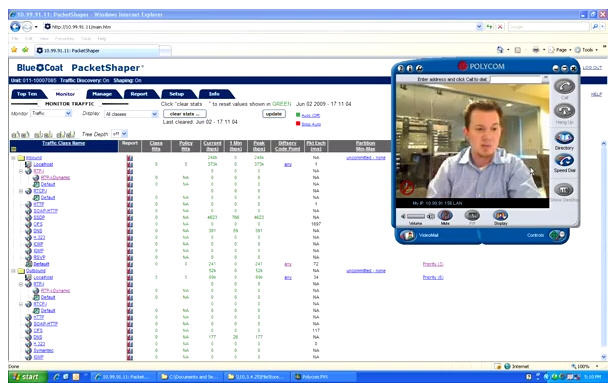Viewport: 615px width, 391px height.
Task: Switch to the Setup tab
Action: [x=176, y=94]
